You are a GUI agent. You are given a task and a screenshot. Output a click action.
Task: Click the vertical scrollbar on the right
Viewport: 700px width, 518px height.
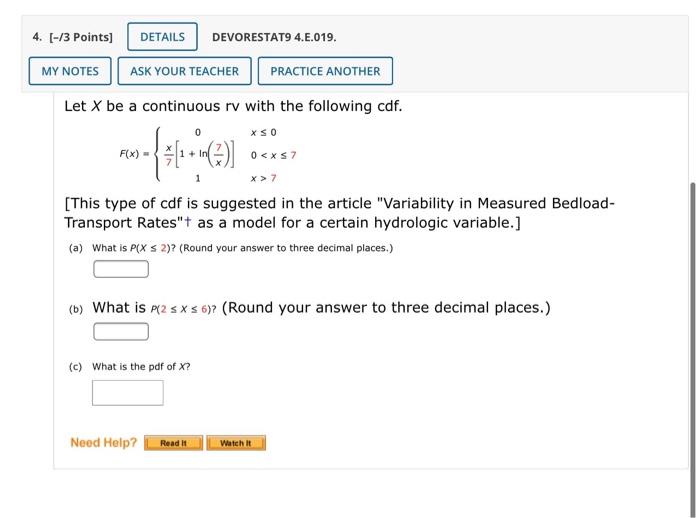(693, 348)
